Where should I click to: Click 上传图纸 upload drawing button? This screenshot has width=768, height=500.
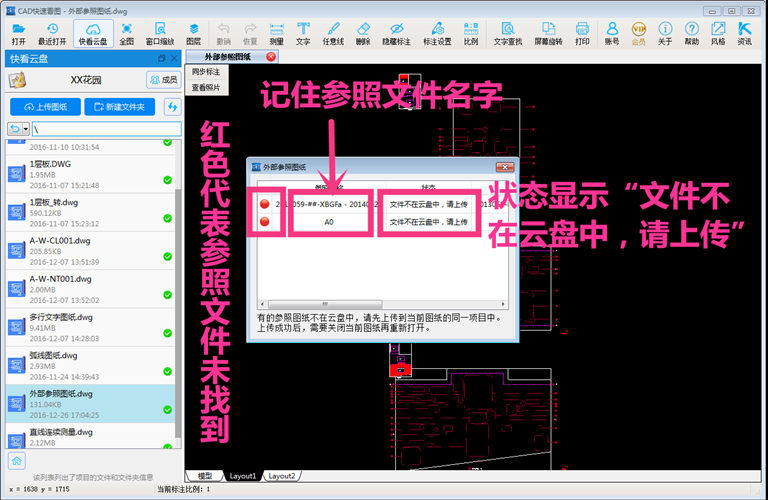(46, 107)
